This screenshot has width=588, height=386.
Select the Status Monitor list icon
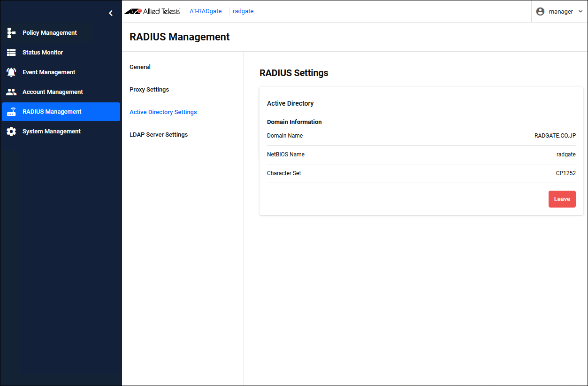(x=11, y=53)
